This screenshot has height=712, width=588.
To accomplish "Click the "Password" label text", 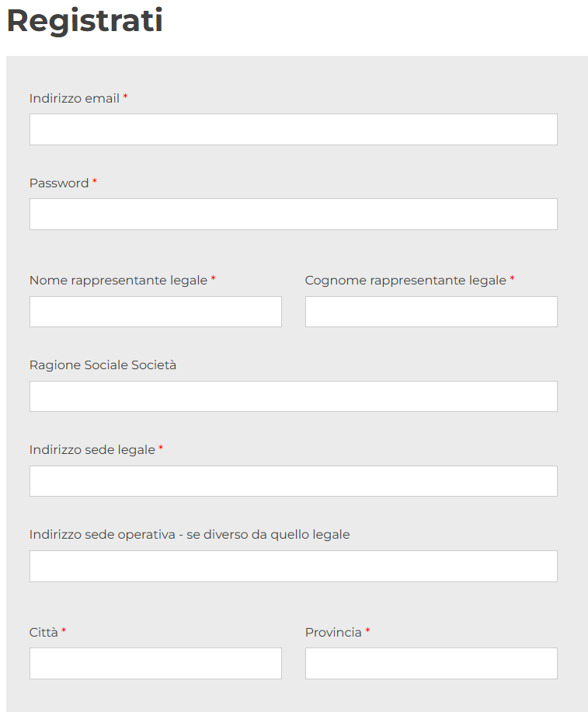I will click(x=59, y=183).
